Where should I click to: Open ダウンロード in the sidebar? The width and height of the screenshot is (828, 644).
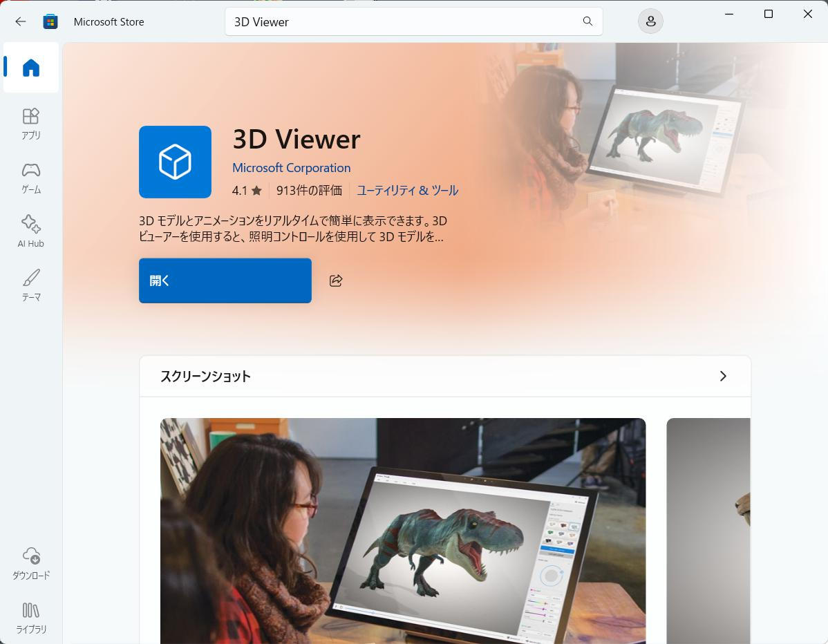31,564
